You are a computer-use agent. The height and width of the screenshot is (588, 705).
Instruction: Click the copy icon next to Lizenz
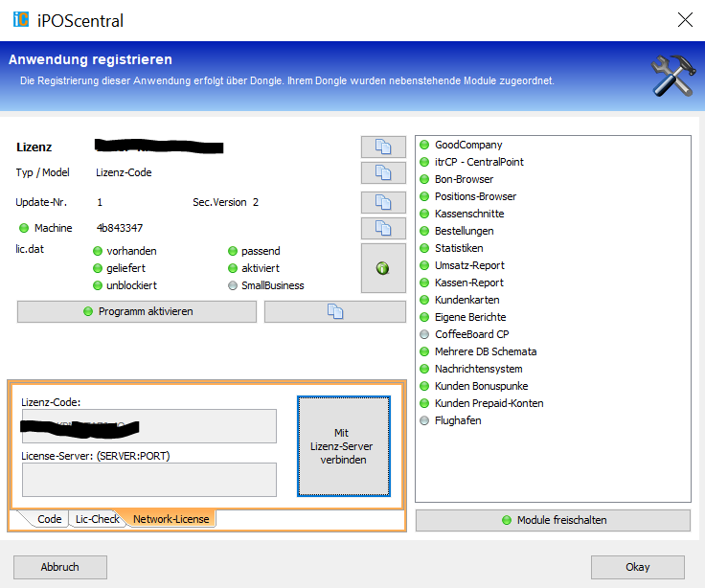383,147
